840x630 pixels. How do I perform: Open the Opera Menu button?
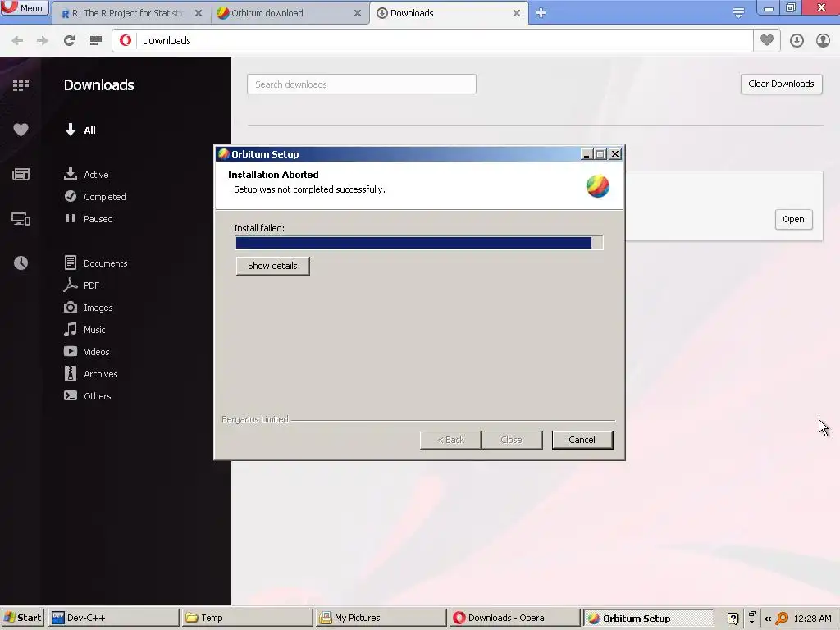[x=24, y=8]
